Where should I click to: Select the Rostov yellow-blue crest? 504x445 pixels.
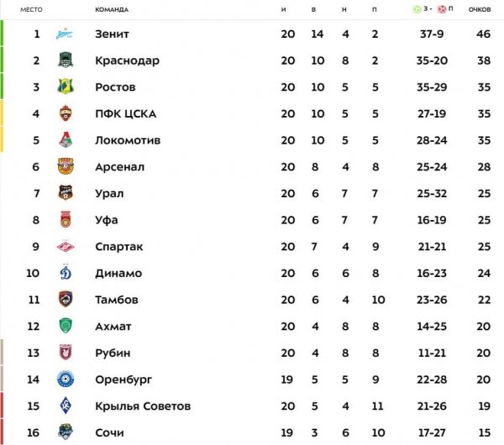[66, 86]
